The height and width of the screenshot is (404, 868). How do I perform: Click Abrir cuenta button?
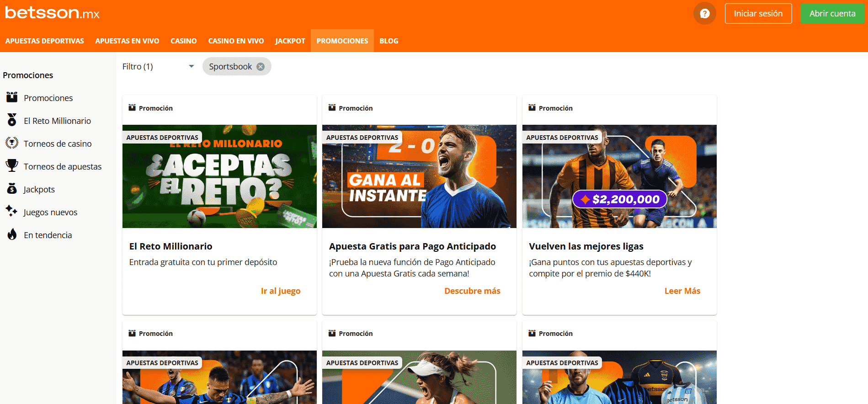coord(832,14)
